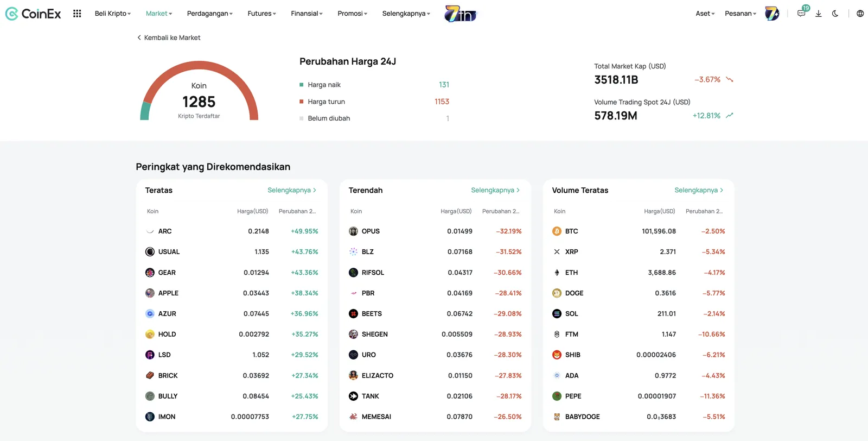Click the ELIZACTO coin icon
This screenshot has width=868, height=441.
(x=353, y=376)
